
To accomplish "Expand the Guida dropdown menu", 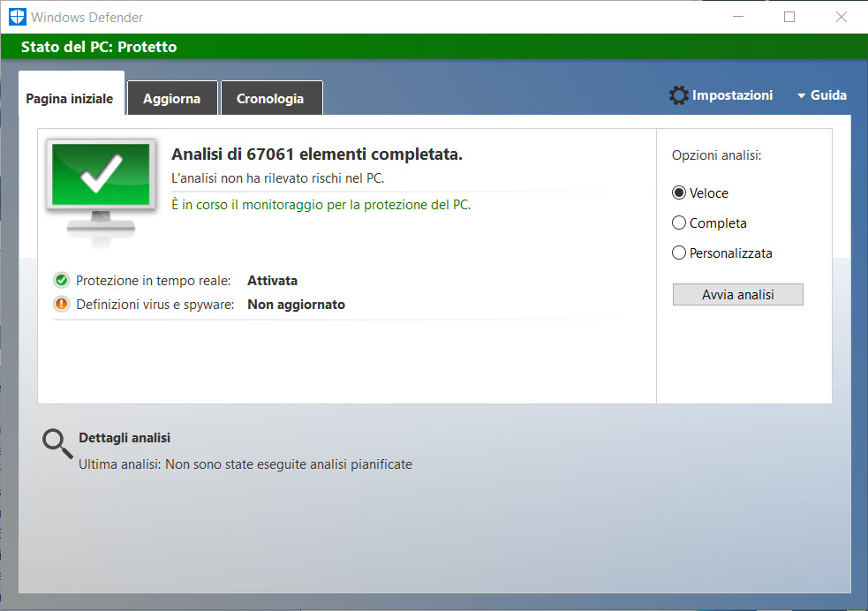I will (822, 95).
